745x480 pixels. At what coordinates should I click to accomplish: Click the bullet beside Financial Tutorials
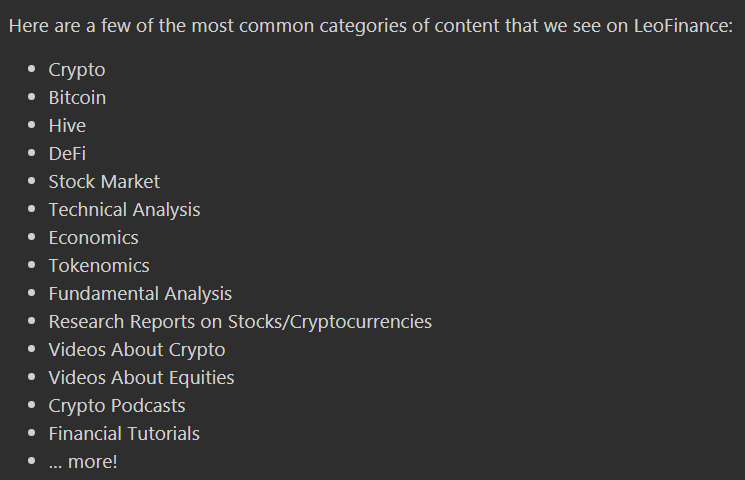pyautogui.click(x=32, y=433)
